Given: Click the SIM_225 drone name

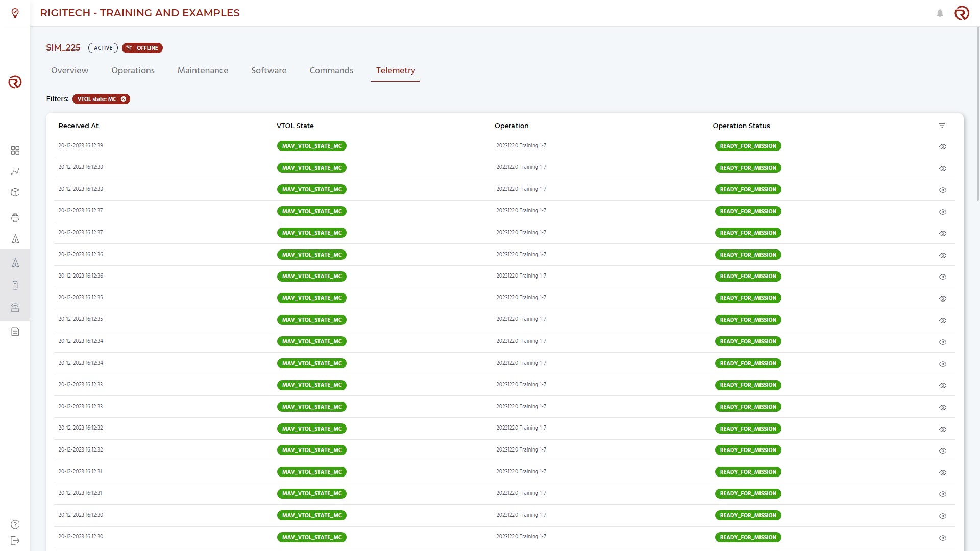Looking at the screenshot, I should pos(63,47).
